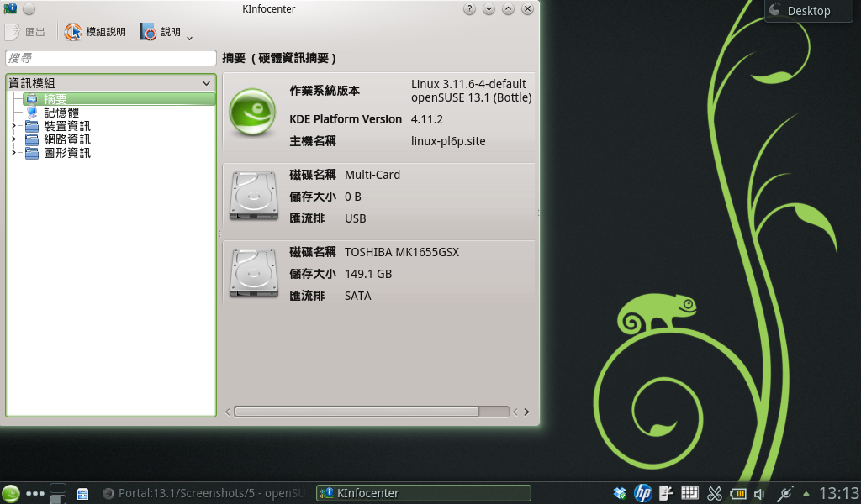This screenshot has width=861, height=504.
Task: Click the 資訊模組 column header sort arrow
Action: tap(207, 83)
